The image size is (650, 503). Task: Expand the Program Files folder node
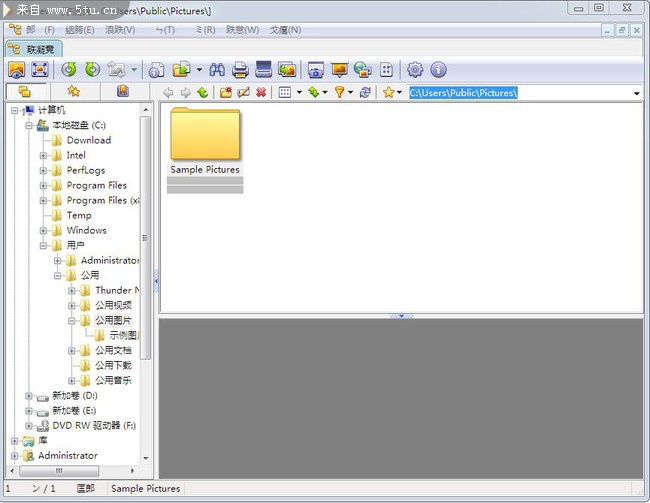coord(43,185)
